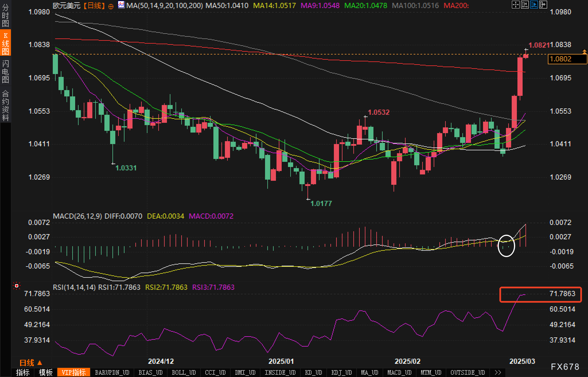Switch to the 分时图 view in sidebar
Image resolution: width=588 pixels, height=377 pixels.
[x=5, y=15]
